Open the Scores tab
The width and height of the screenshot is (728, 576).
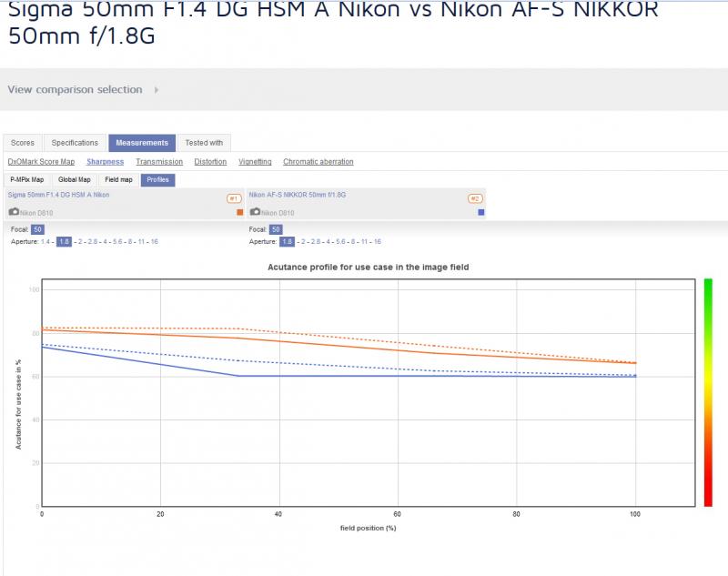pos(23,143)
